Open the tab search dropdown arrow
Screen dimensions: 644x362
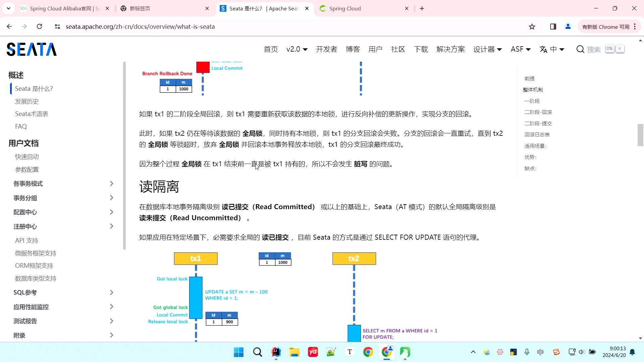8,8
